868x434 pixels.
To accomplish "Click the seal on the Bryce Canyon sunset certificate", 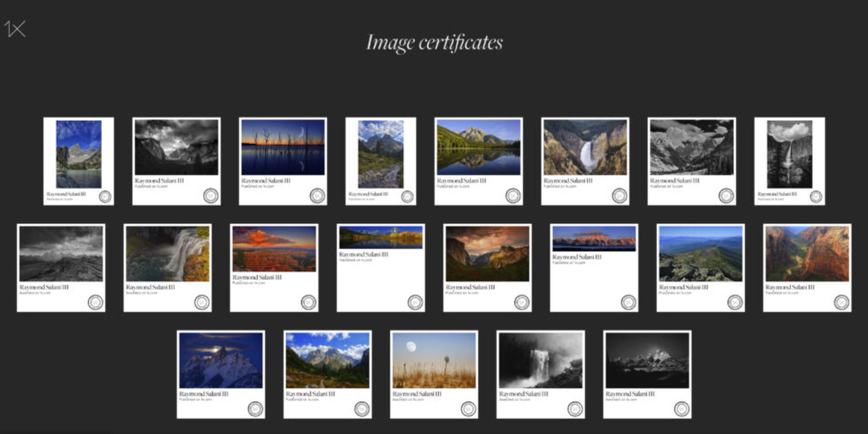I will point(309,302).
